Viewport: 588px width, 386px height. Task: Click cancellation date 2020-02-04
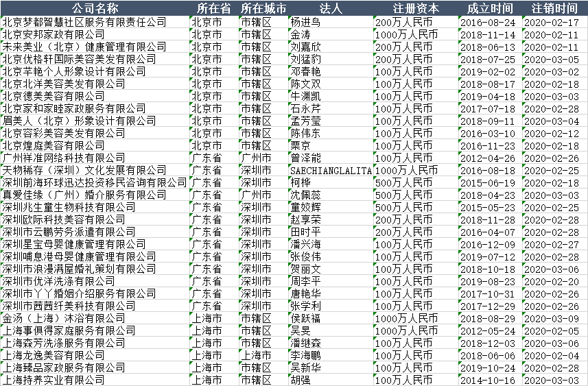point(554,356)
